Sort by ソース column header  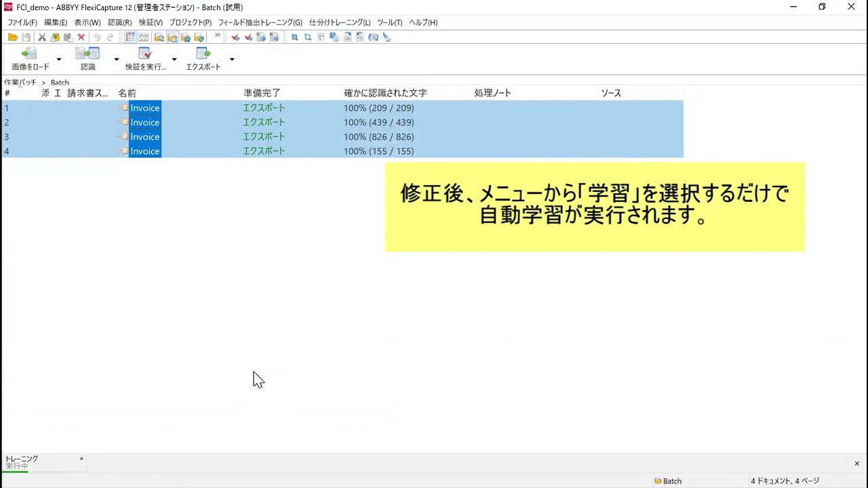(611, 93)
